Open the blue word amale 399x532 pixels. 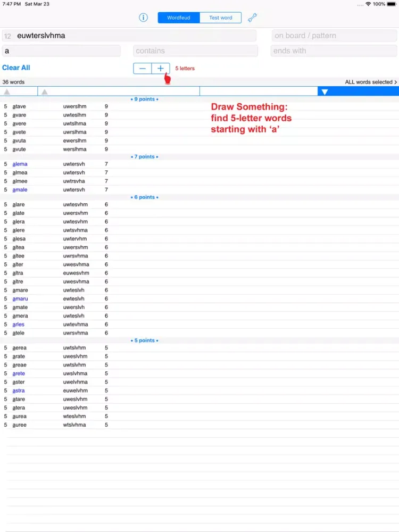tap(20, 190)
